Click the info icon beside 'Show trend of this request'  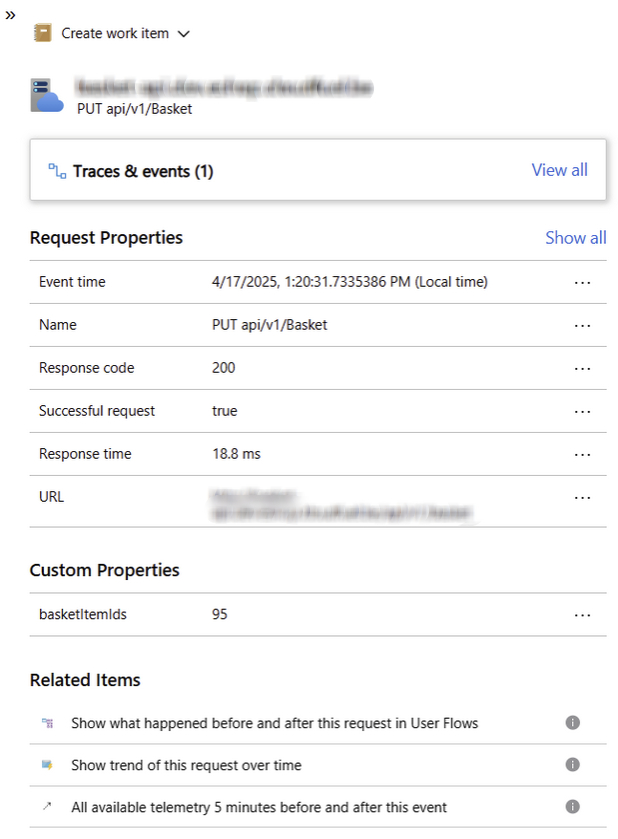(x=572, y=764)
